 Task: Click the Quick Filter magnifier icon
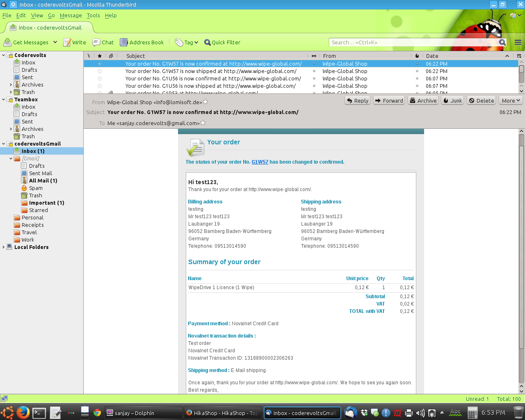208,42
